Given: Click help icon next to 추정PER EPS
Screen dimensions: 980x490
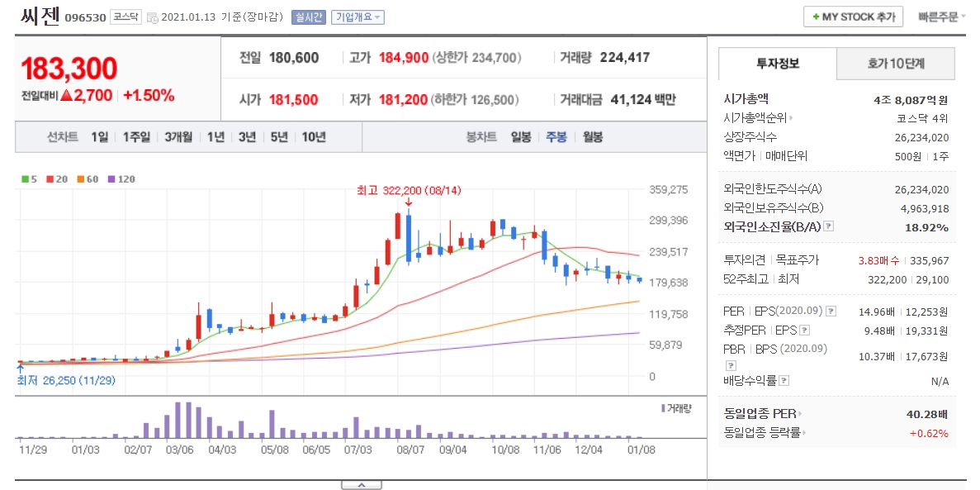Looking at the screenshot, I should pos(805,331).
